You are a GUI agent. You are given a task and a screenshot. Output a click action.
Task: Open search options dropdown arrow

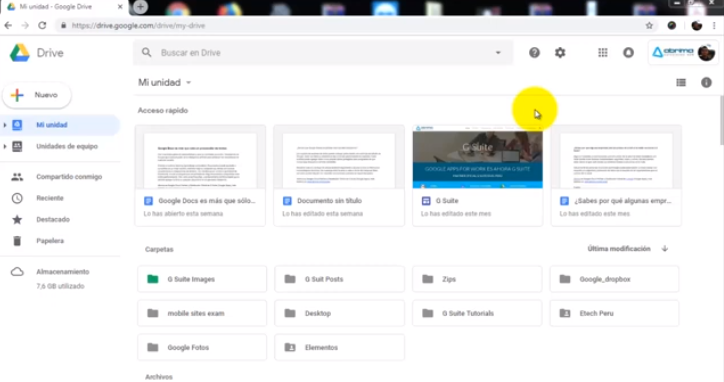point(498,53)
